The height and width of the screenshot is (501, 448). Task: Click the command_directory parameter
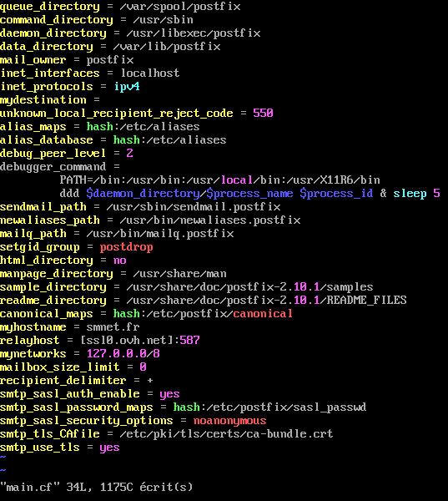[x=57, y=20]
